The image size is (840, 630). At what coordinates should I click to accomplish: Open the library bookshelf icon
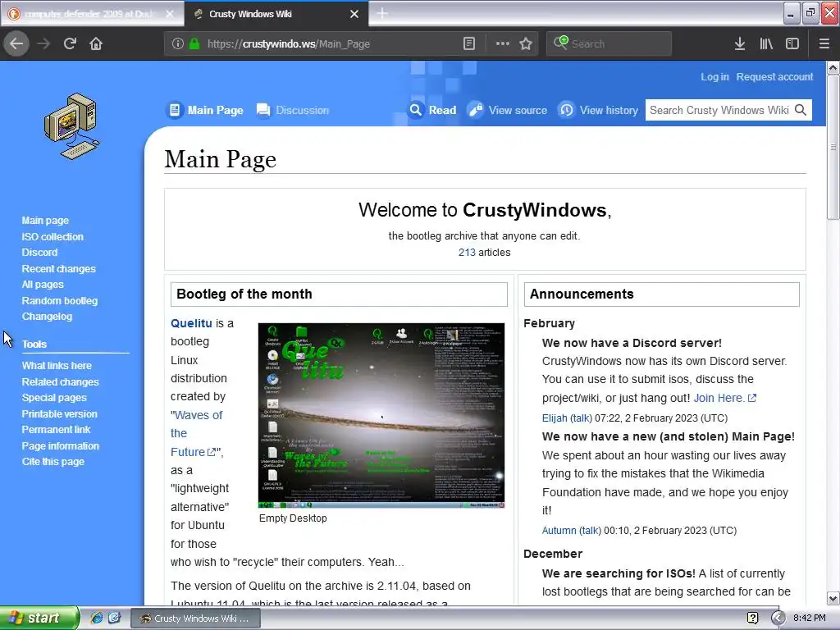point(766,44)
